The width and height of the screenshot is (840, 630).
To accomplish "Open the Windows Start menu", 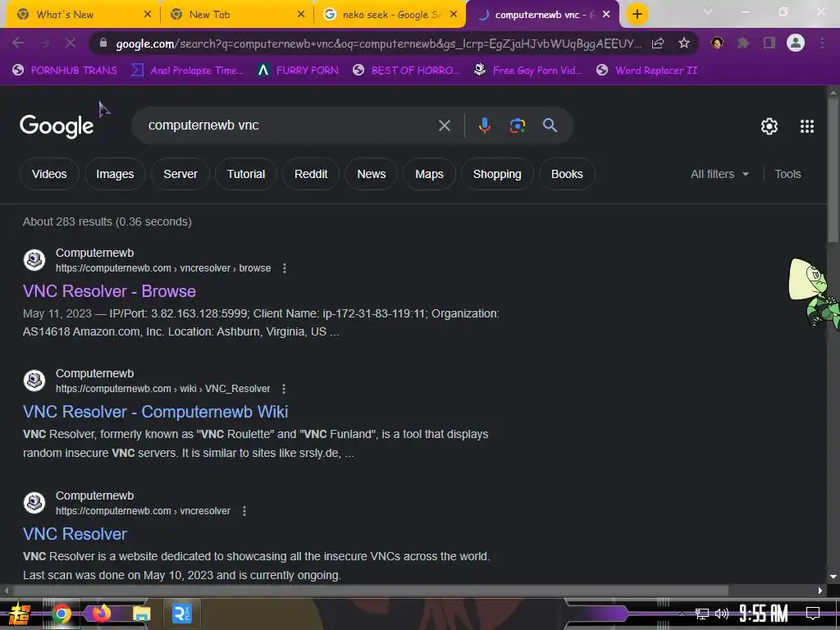I will 20,614.
